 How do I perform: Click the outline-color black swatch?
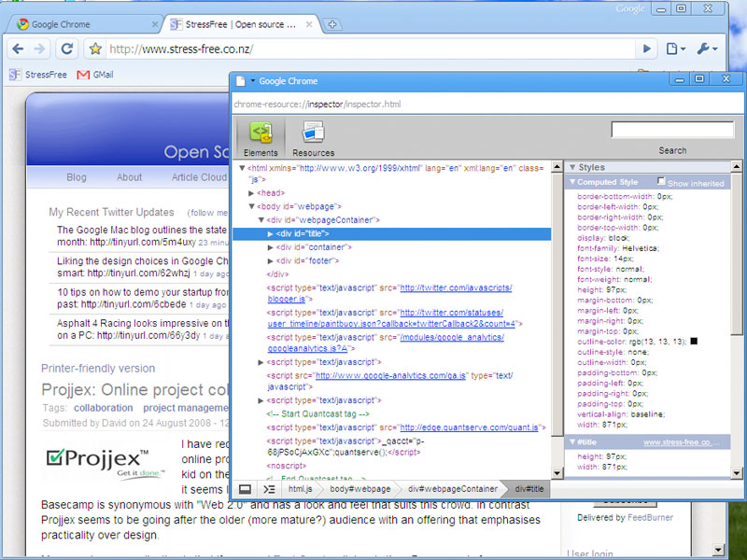tap(694, 342)
